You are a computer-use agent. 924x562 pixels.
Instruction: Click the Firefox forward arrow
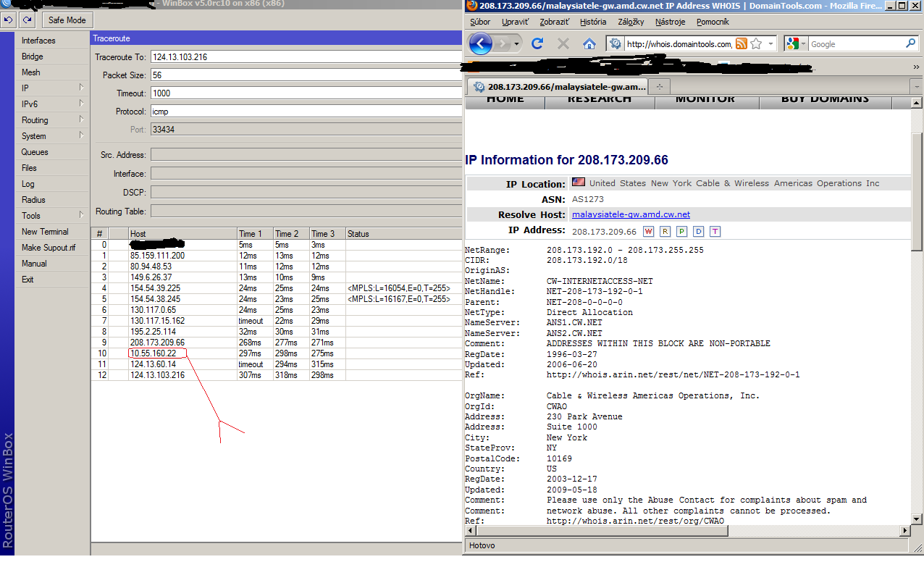[503, 44]
